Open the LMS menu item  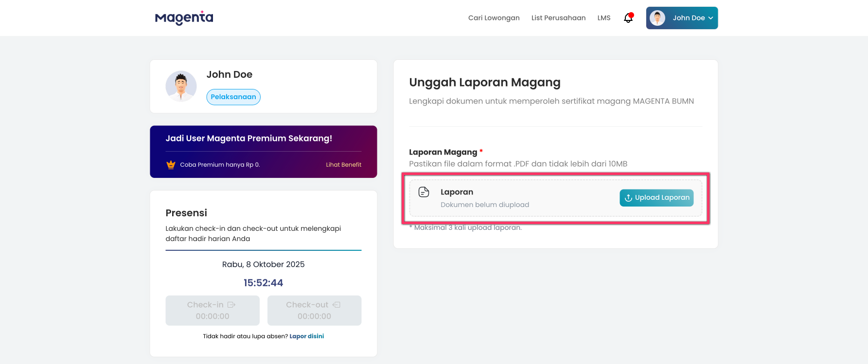604,18
